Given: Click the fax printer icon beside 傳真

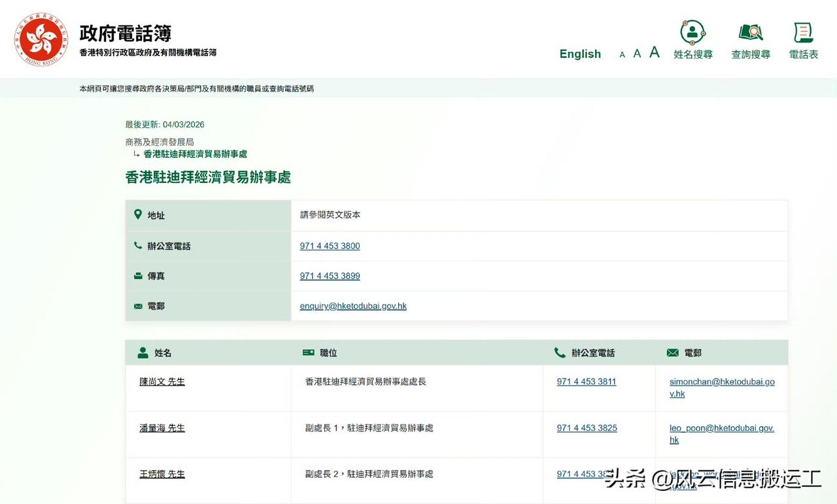Looking at the screenshot, I should click(138, 276).
